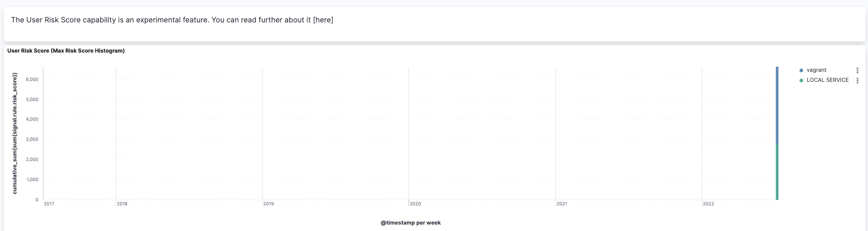Click the 2019 x-axis tick label
The width and height of the screenshot is (868, 231).
tap(268, 204)
